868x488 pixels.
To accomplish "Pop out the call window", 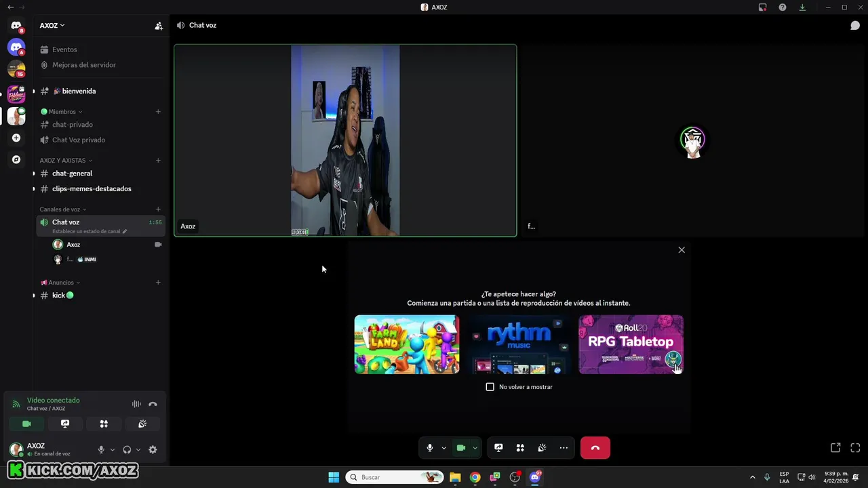I will click(x=835, y=448).
